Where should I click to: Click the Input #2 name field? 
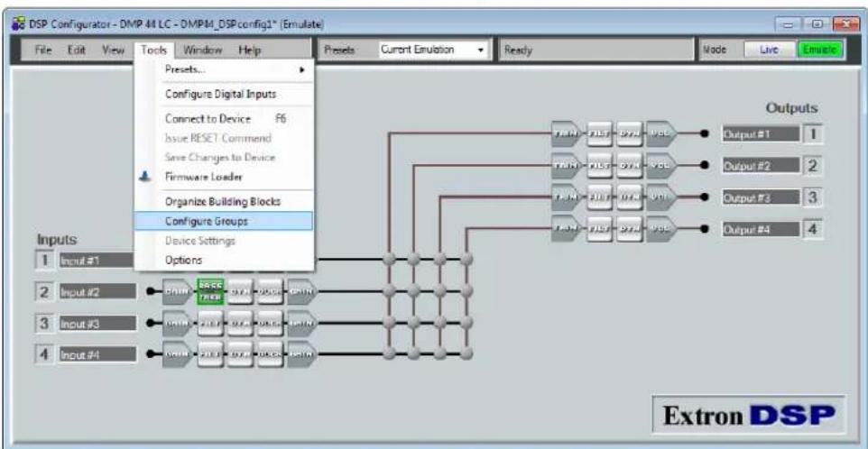pyautogui.click(x=97, y=291)
